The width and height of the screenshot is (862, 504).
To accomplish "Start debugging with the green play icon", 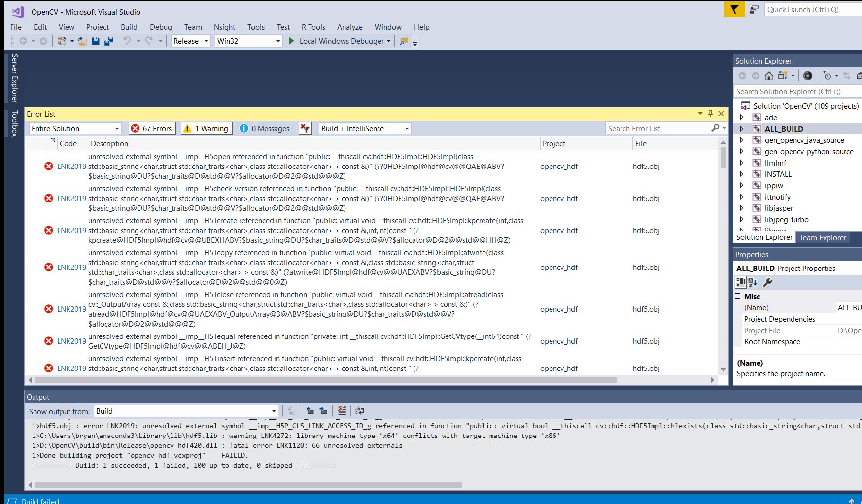I will [x=291, y=41].
